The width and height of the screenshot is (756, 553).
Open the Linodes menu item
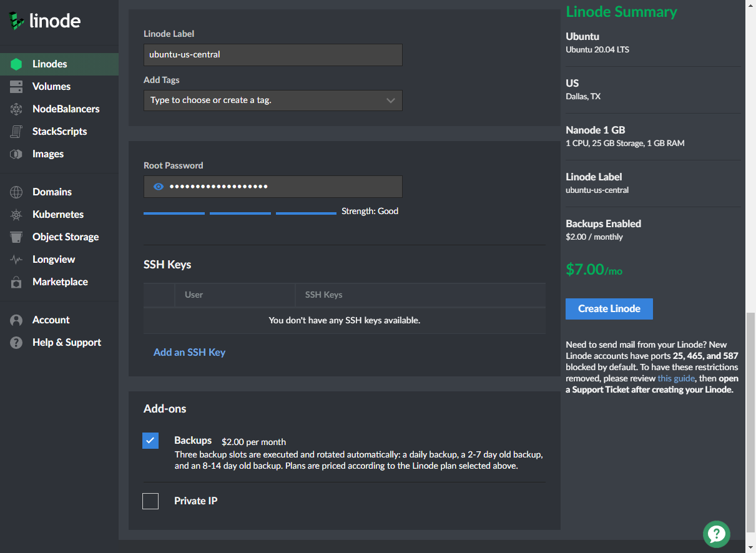pyautogui.click(x=59, y=64)
